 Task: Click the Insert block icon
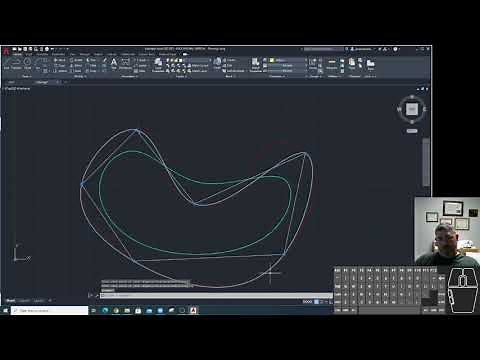click(x=217, y=63)
